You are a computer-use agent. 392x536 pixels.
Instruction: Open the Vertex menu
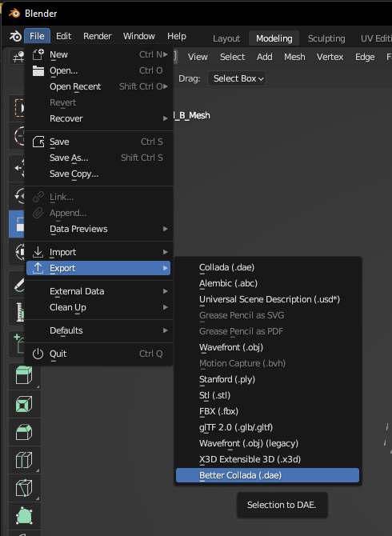coord(330,57)
